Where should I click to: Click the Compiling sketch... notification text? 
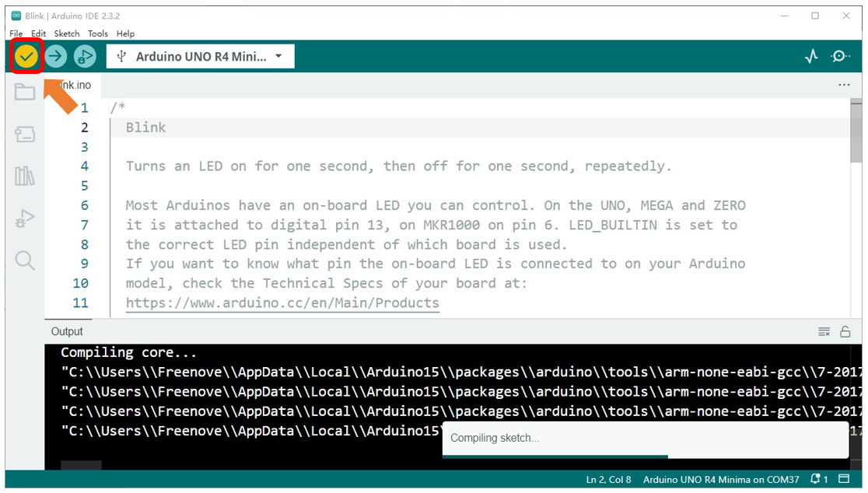click(x=495, y=439)
